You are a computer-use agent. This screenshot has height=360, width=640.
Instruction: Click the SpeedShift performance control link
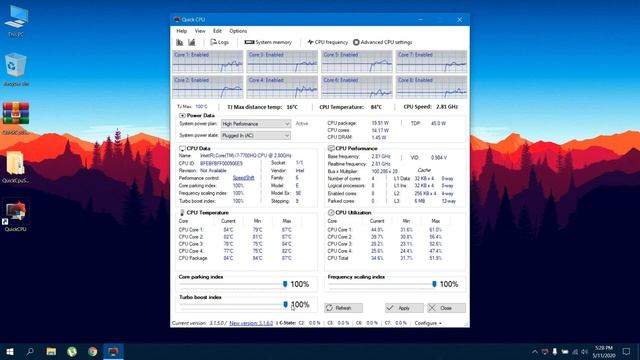click(x=244, y=178)
